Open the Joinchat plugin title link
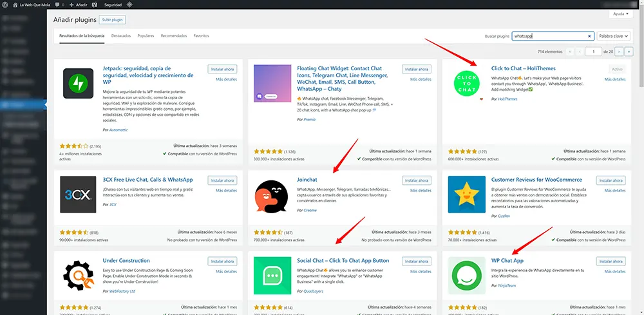644x315 pixels. point(307,180)
